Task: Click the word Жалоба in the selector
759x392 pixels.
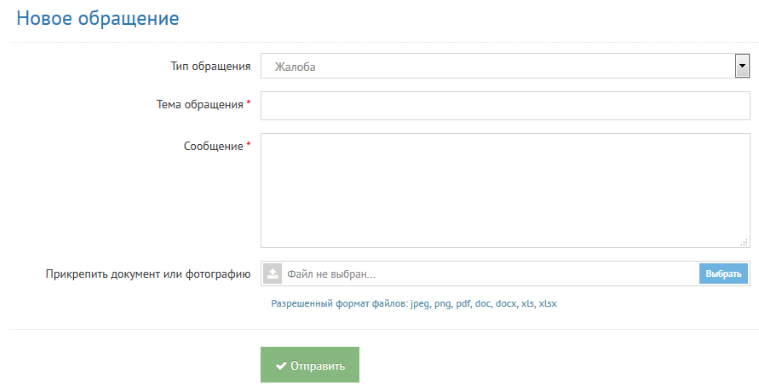Action: point(295,67)
